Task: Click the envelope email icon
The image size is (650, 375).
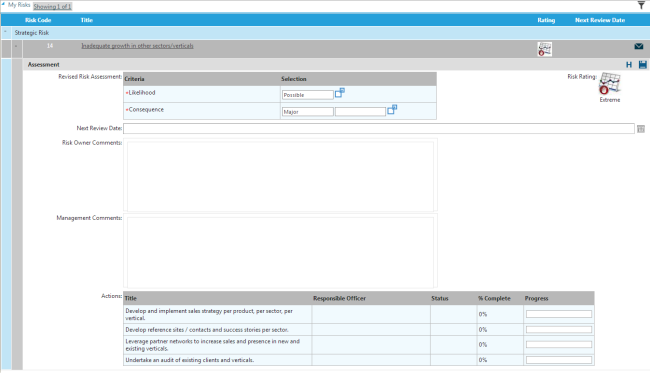Action: click(x=638, y=46)
